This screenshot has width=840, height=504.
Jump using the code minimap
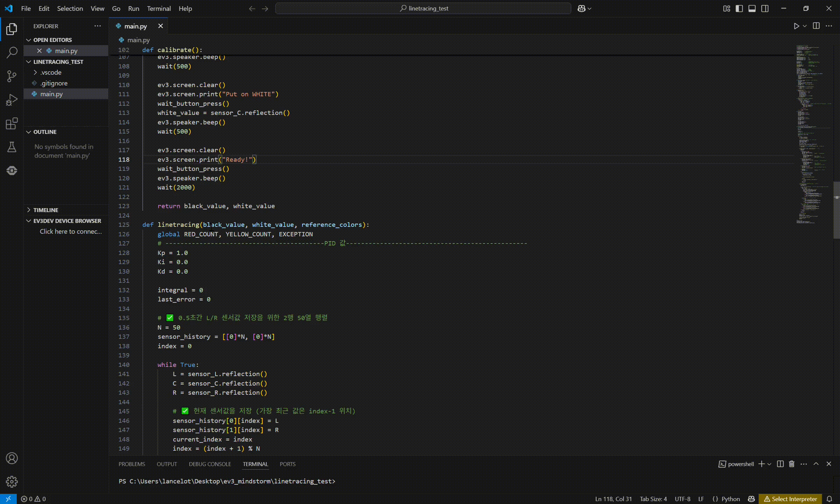tap(813, 135)
